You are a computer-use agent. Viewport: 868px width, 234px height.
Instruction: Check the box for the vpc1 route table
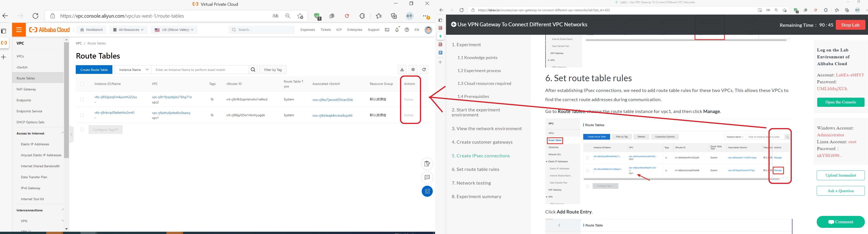[x=82, y=115]
